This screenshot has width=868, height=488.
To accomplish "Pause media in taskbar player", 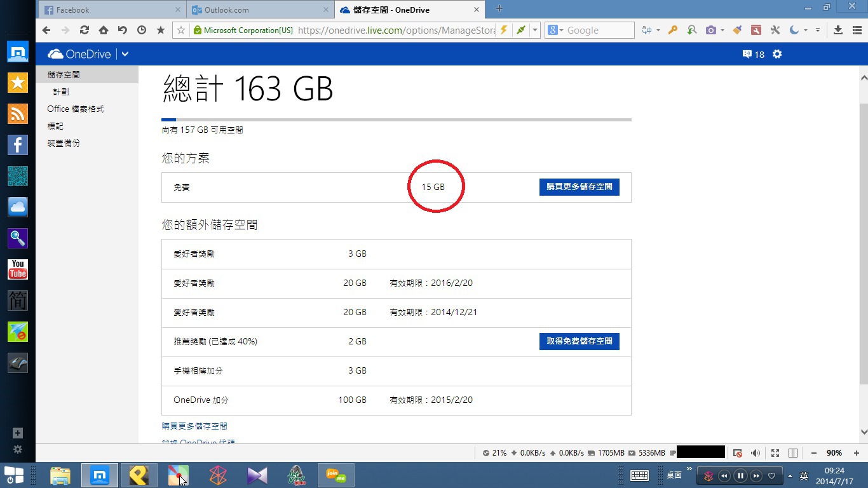I will pyautogui.click(x=740, y=476).
